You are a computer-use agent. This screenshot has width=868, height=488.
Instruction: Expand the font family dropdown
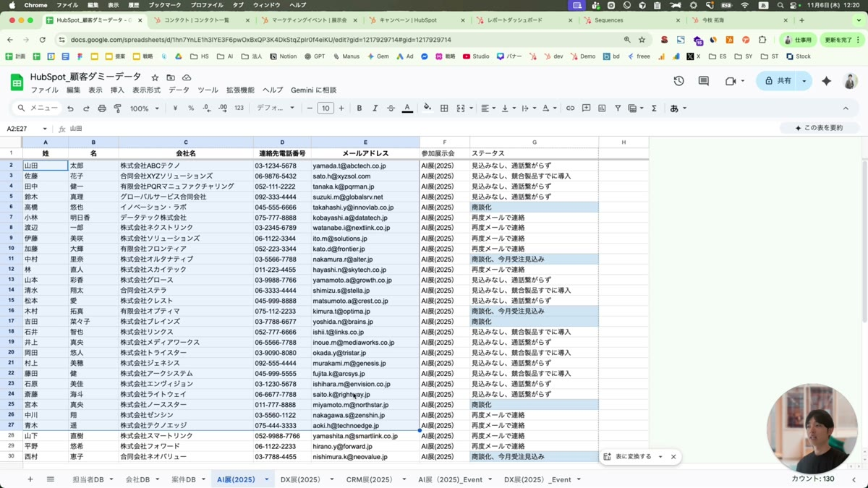(x=276, y=108)
